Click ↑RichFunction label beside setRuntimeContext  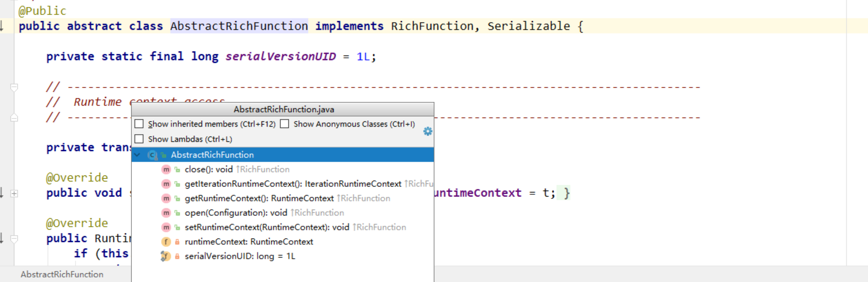tap(379, 227)
